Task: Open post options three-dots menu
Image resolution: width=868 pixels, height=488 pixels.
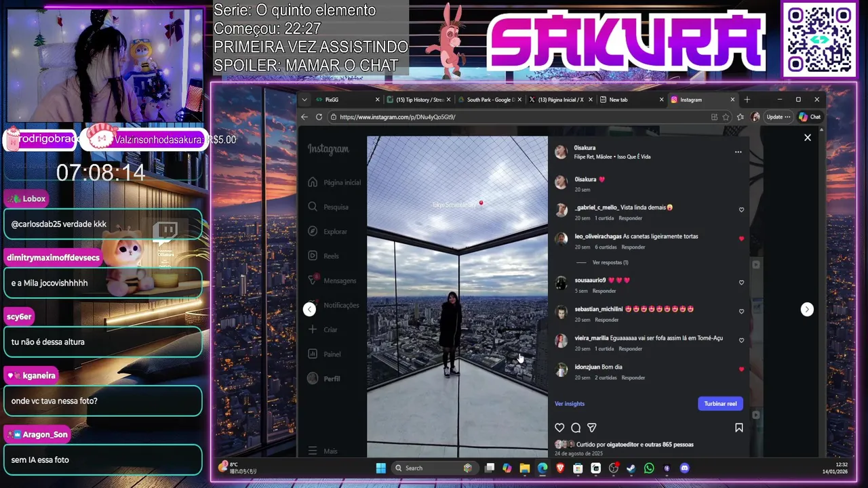Action: pyautogui.click(x=738, y=152)
